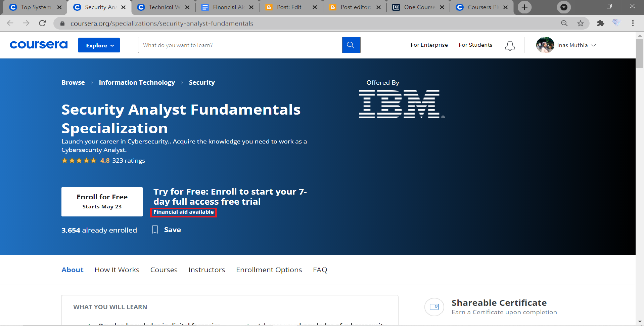
Task: Click the IBM logo
Action: [x=402, y=104]
